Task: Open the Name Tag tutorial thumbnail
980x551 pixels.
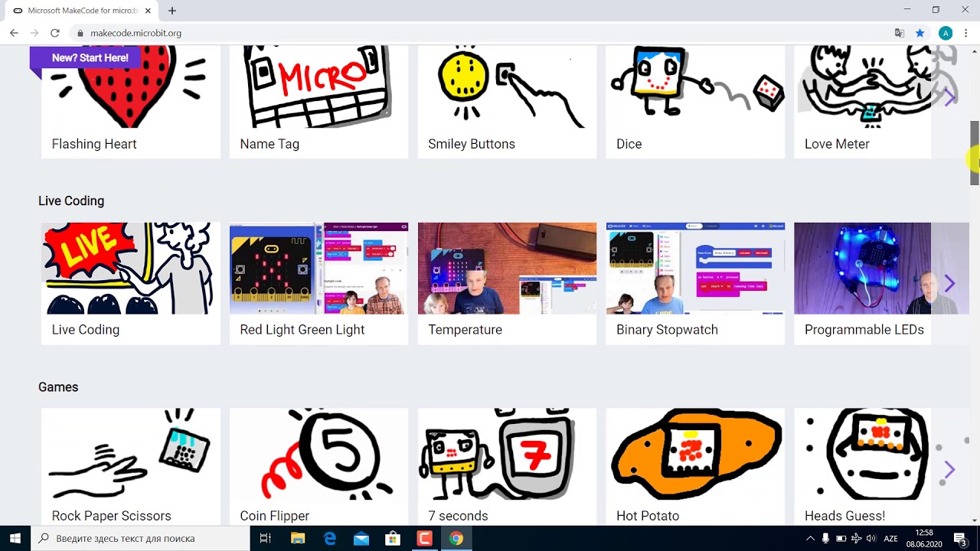Action: point(318,86)
